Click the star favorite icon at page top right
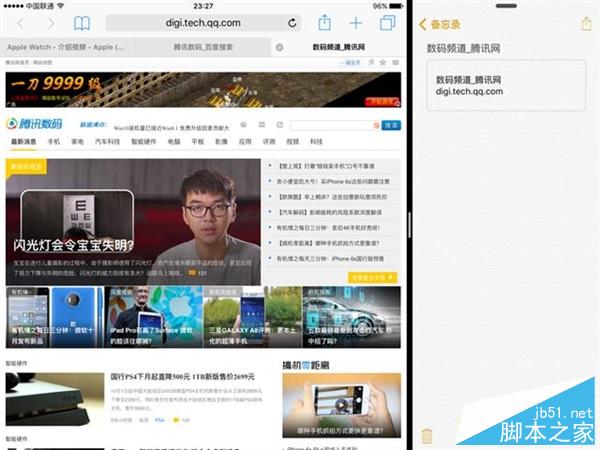Viewport: 600px width, 450px height. click(x=383, y=62)
